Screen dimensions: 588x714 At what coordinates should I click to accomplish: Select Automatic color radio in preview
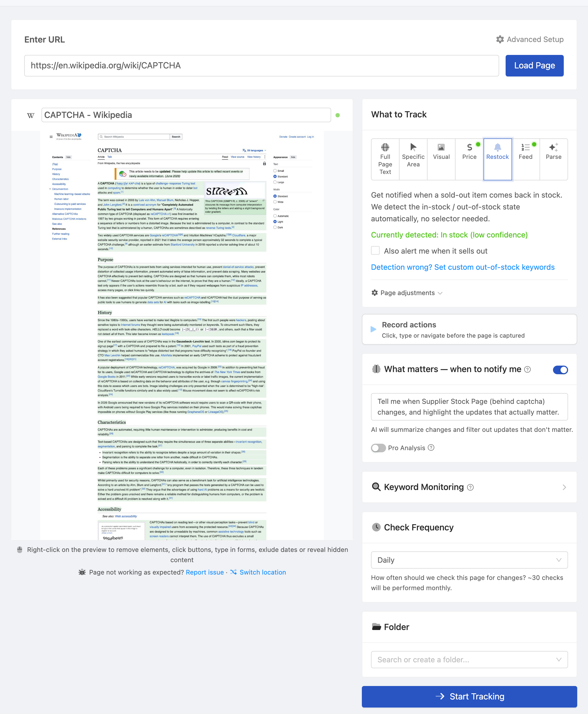click(x=275, y=216)
